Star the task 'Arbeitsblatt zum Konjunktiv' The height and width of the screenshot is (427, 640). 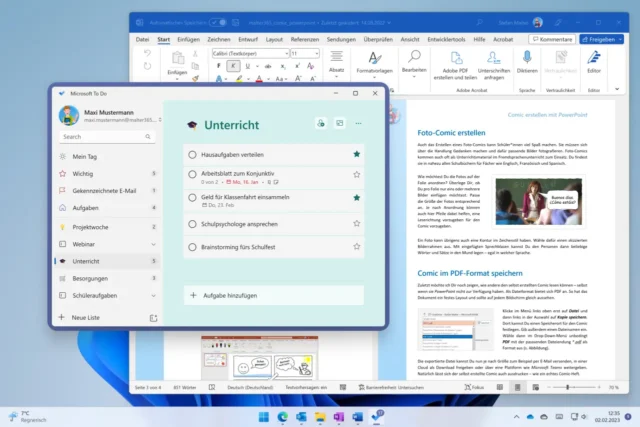coord(357,176)
